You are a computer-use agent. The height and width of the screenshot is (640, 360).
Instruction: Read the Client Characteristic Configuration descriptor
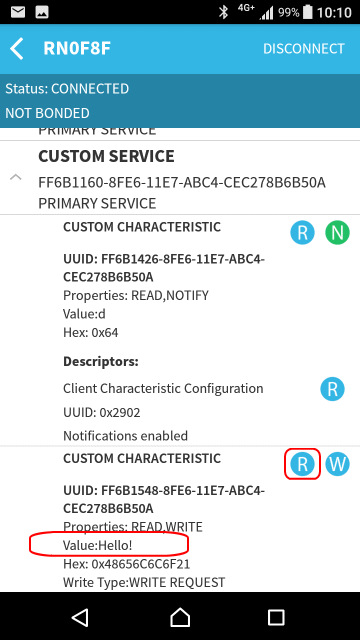[x=332, y=389]
